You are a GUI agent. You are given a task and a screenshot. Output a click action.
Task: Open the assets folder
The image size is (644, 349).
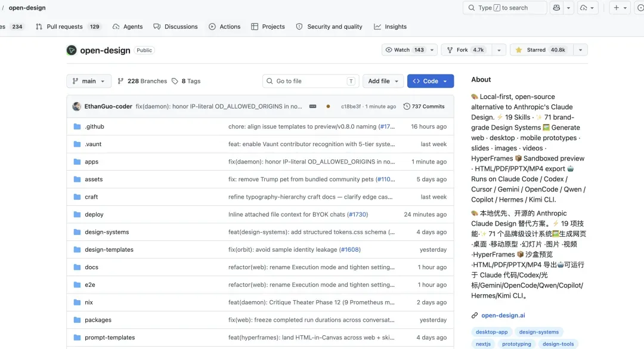point(94,179)
